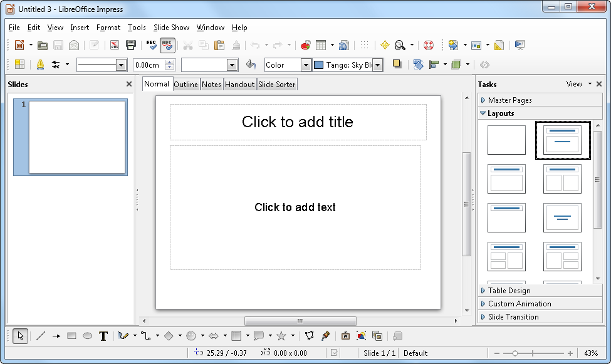Select the Ellipse tool

[x=87, y=336]
